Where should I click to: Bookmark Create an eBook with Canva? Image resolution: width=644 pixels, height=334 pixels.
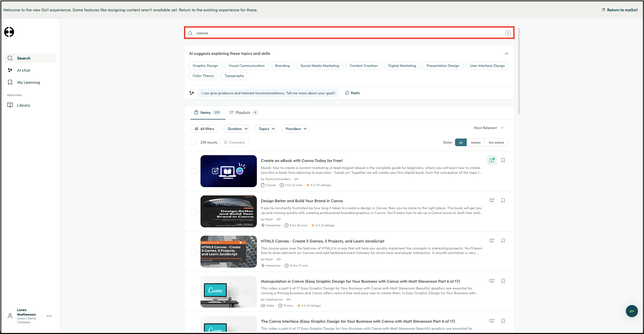[x=503, y=160]
